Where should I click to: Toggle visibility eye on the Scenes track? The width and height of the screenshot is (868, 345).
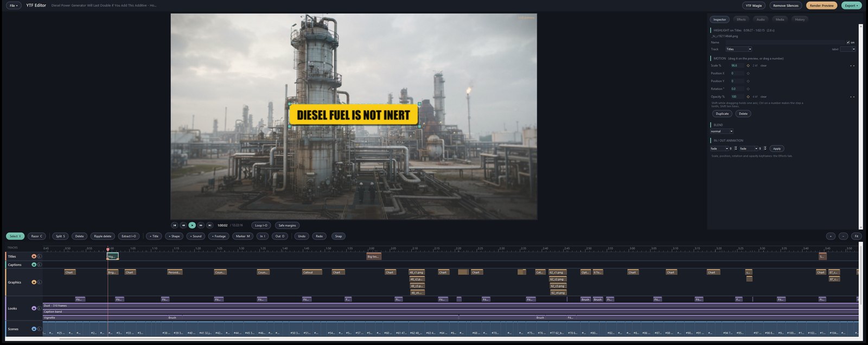pos(34,329)
